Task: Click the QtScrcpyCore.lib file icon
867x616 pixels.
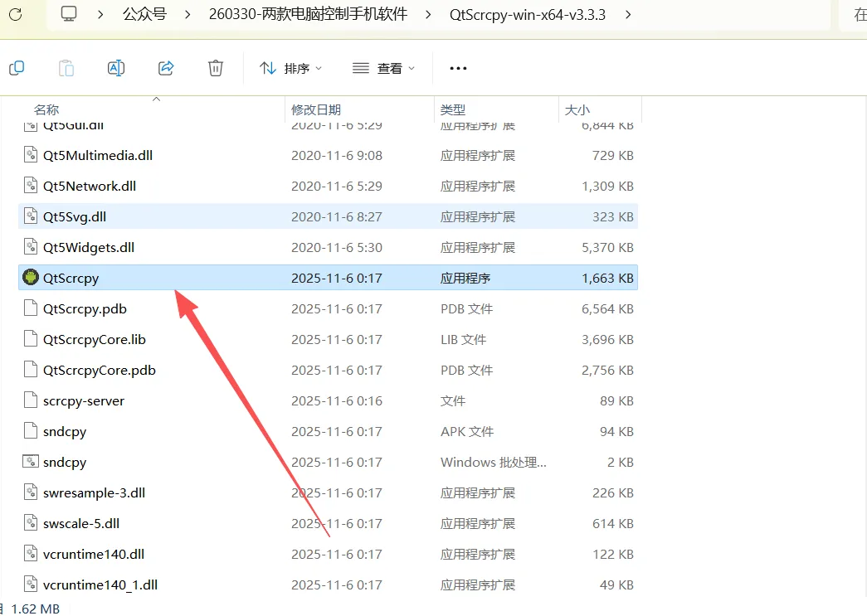Action: (31, 338)
